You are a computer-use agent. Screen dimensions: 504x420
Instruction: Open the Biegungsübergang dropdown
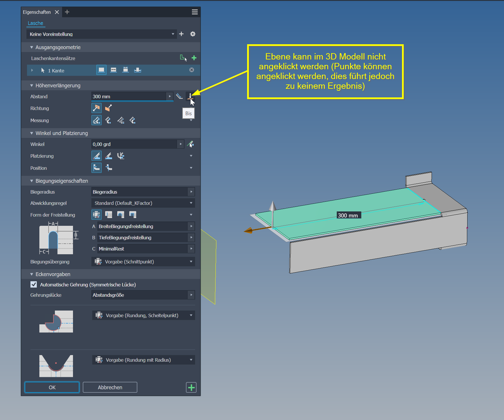pos(143,262)
